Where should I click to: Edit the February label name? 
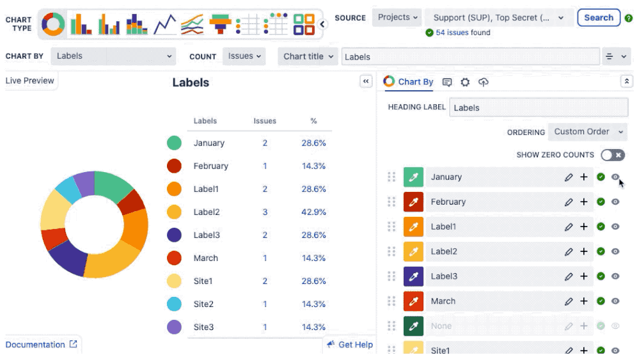tap(569, 202)
